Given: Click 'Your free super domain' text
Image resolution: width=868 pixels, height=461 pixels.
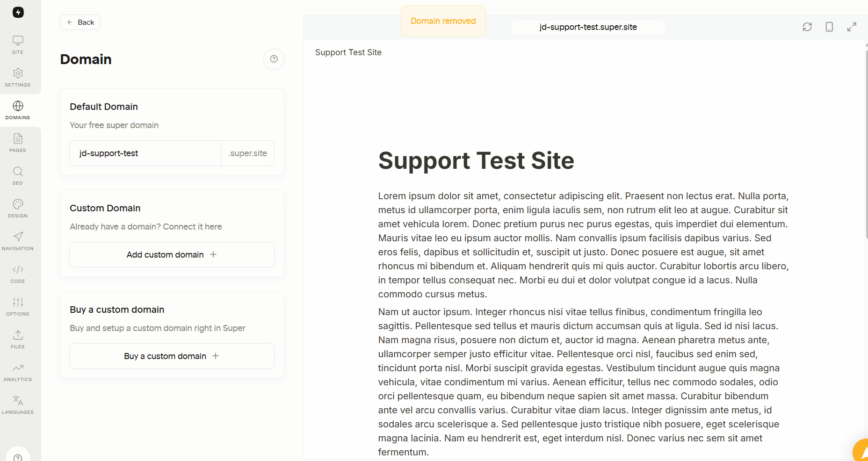Looking at the screenshot, I should [114, 125].
